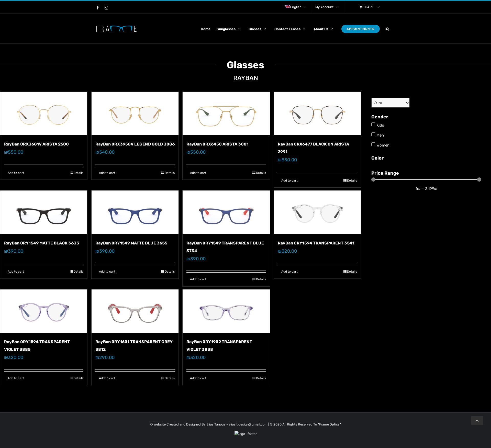Open Details for RayBan 0RY1601 Transparent Grey
Viewport: 491px width, 448px height.
point(168,378)
